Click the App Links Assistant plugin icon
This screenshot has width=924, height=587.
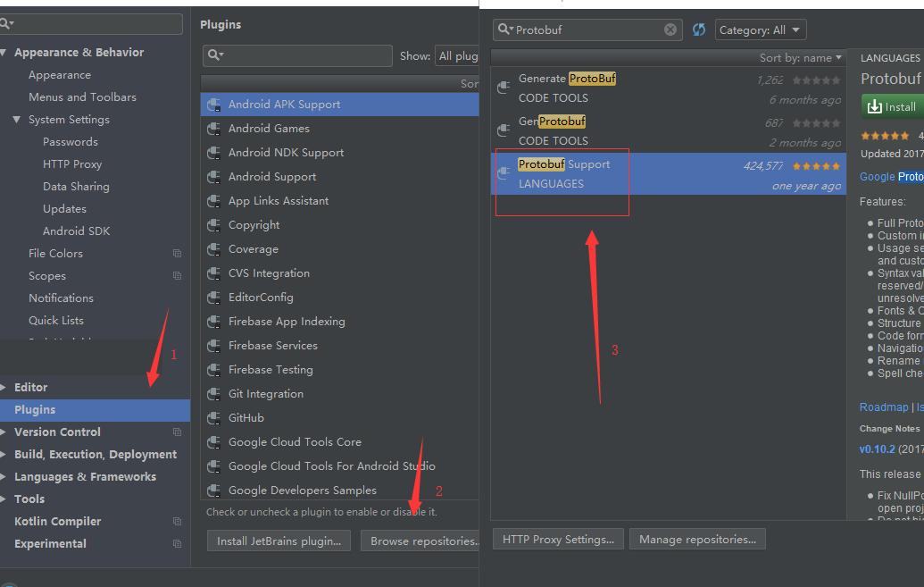[x=214, y=201]
